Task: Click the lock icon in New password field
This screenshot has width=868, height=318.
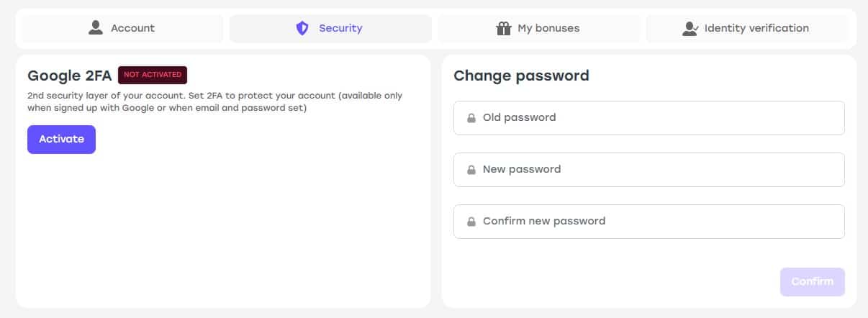Action: 471,170
